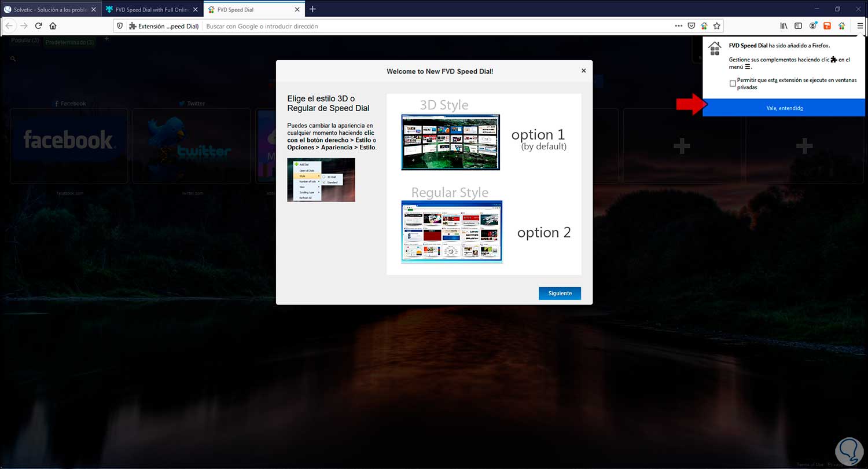
Task: Click the FVD Speed Dial icon inside address bar
Action: [704, 26]
